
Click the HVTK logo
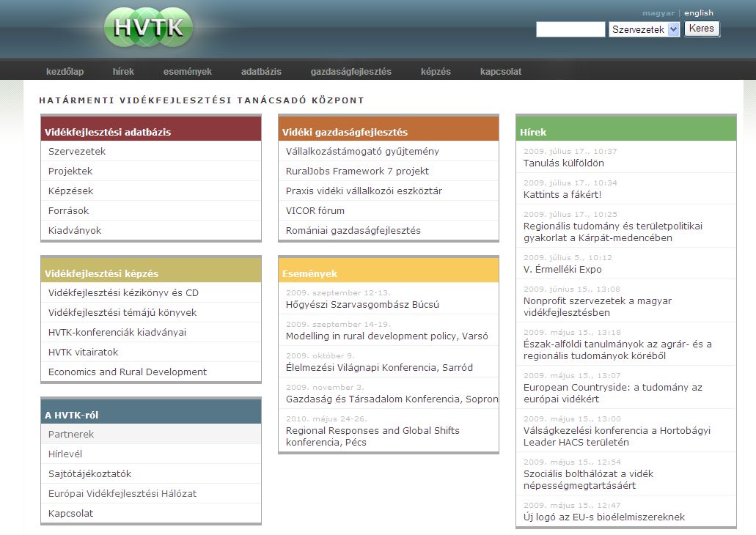[x=149, y=27]
